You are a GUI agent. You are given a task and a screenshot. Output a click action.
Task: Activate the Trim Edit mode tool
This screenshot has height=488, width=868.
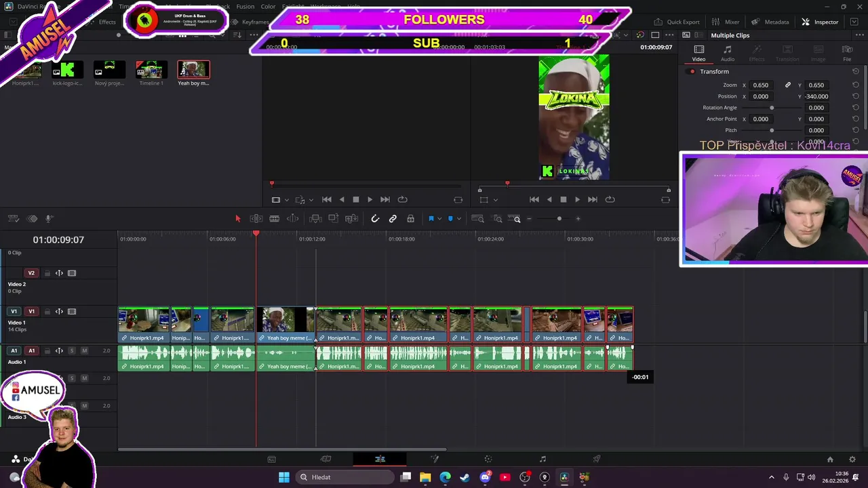coord(256,219)
